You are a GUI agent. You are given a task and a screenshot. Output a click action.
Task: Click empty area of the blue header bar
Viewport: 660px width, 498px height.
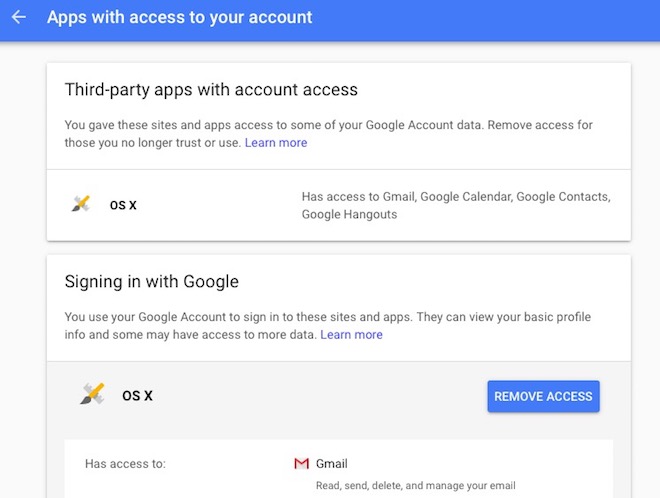pyautogui.click(x=500, y=18)
